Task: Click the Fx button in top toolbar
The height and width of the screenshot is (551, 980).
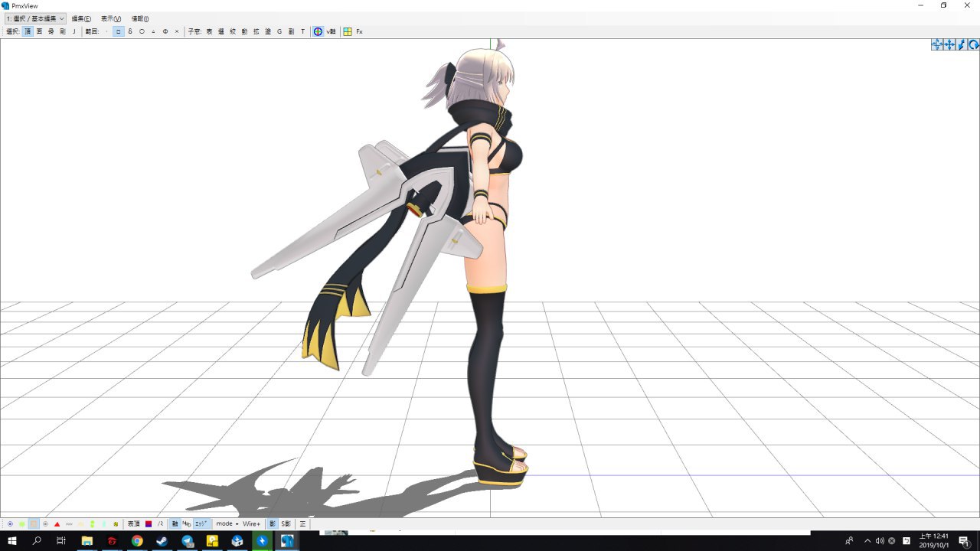Action: click(359, 31)
